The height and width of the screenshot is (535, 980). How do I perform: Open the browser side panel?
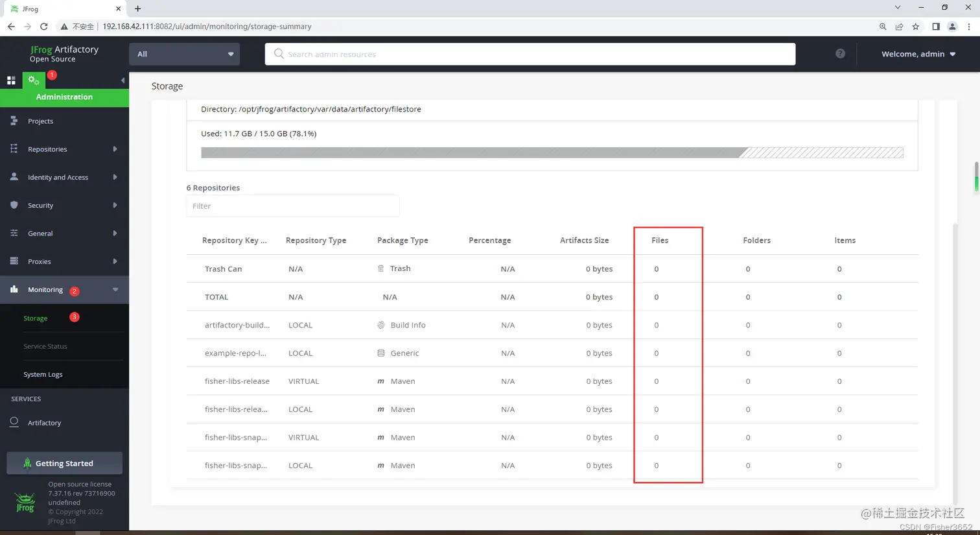click(936, 27)
